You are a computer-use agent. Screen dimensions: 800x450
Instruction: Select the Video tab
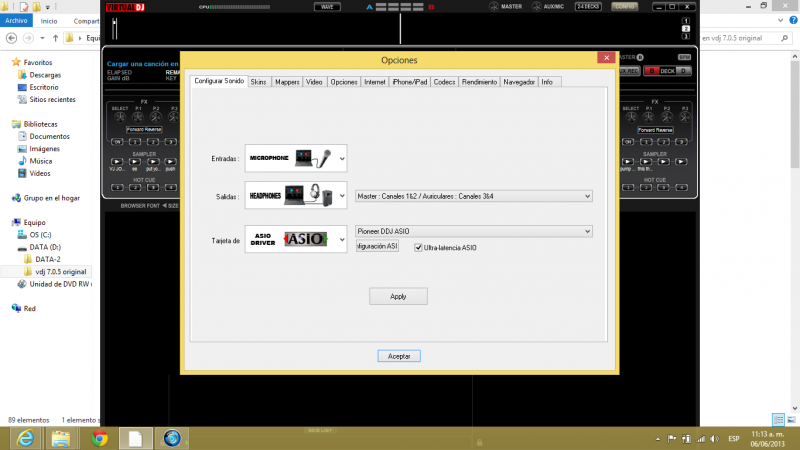(314, 82)
